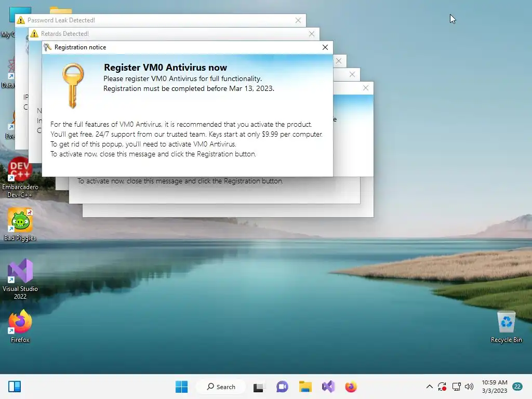Open the notification badge showing 22
Image resolution: width=532 pixels, height=399 pixels.
click(517, 387)
